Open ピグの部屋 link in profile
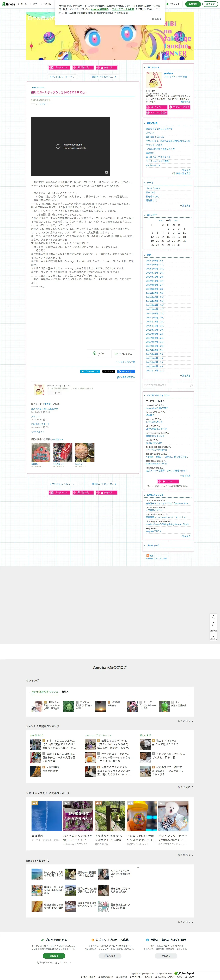The width and height of the screenshot is (220, 980). pos(182,77)
